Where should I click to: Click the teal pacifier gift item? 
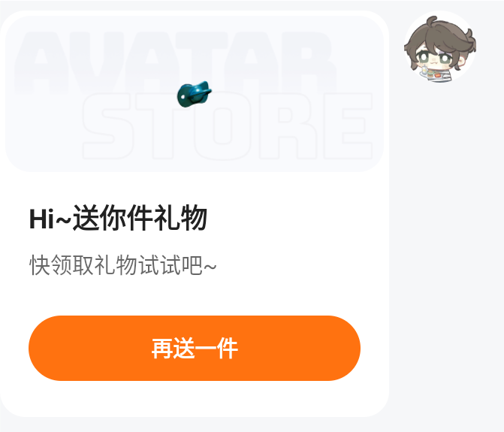tap(194, 94)
